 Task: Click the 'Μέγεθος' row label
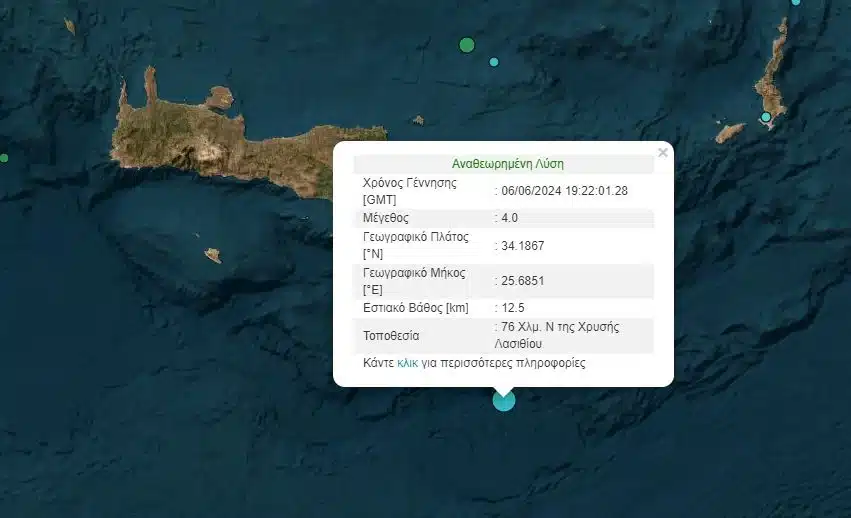coord(386,218)
